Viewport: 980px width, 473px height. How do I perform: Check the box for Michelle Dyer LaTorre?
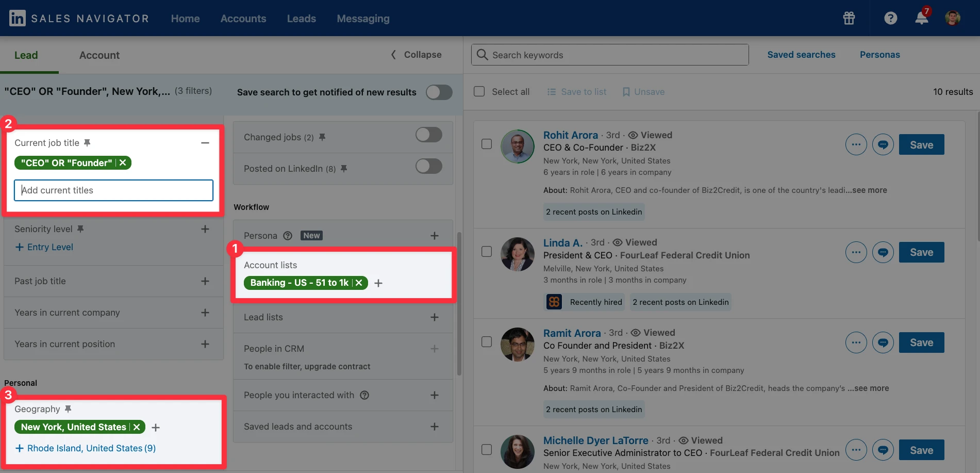coord(487,450)
